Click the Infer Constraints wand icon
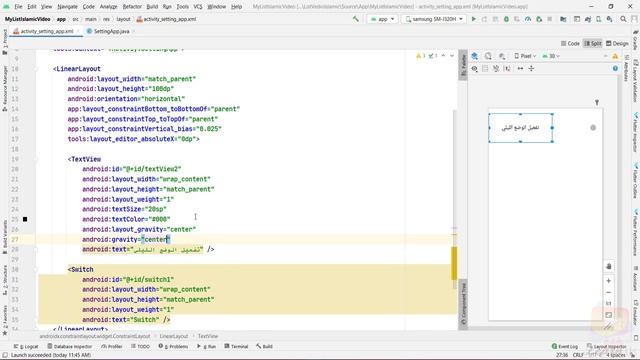Image resolution: width=640 pixels, height=360 pixels. pyautogui.click(x=507, y=69)
